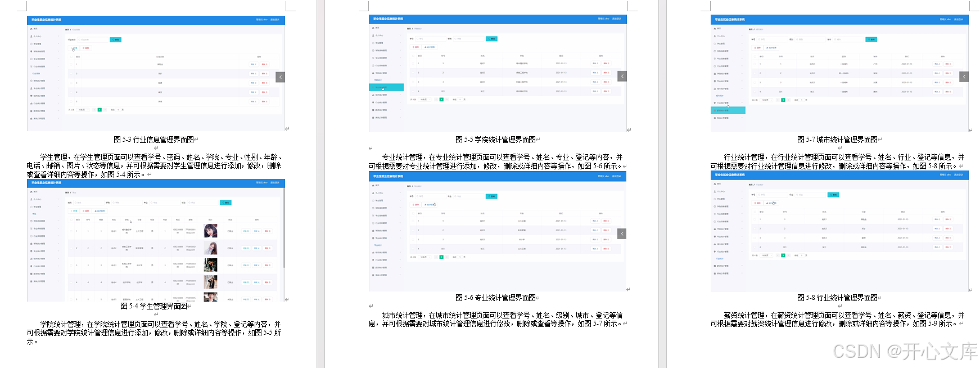Click red delete button above Figure 5-3 table
The height and width of the screenshot is (368, 980).
(x=86, y=48)
